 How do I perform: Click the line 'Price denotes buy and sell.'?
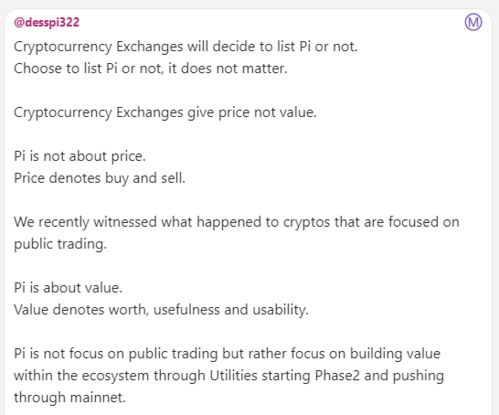click(x=99, y=178)
